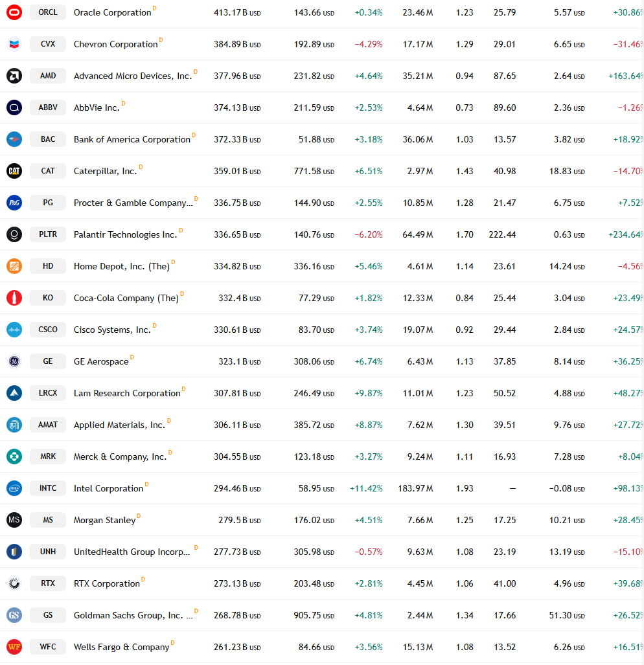Click the RTX Corporation logo icon
The height and width of the screenshot is (665, 644).
14,583
